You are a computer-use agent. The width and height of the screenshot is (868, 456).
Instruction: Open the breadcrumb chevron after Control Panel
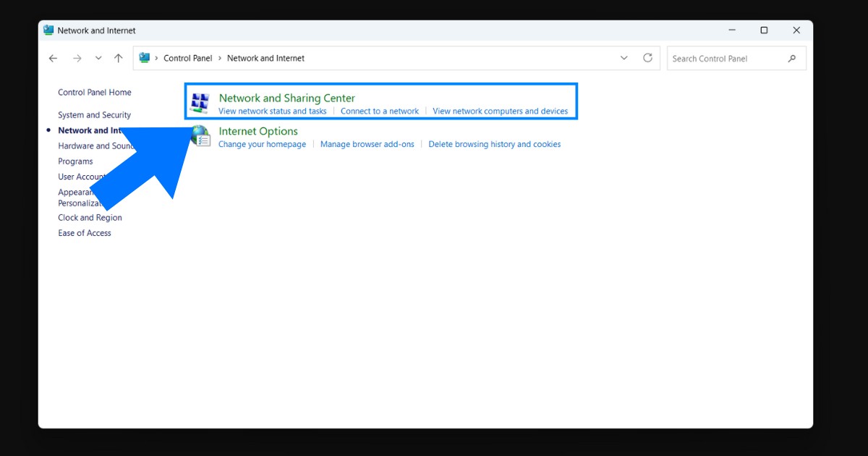[220, 58]
